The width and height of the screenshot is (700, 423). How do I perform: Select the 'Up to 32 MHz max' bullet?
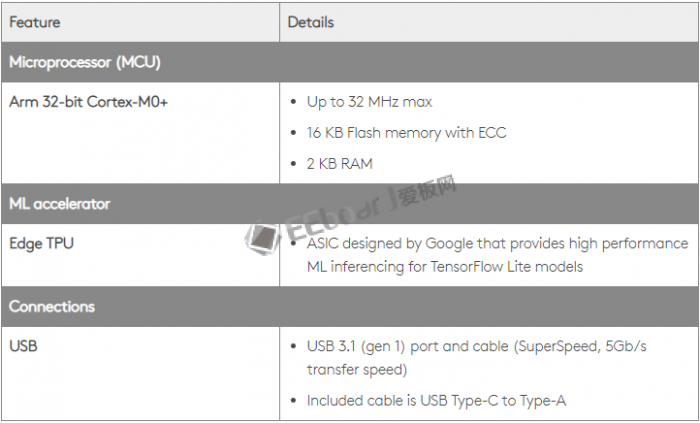pos(369,102)
